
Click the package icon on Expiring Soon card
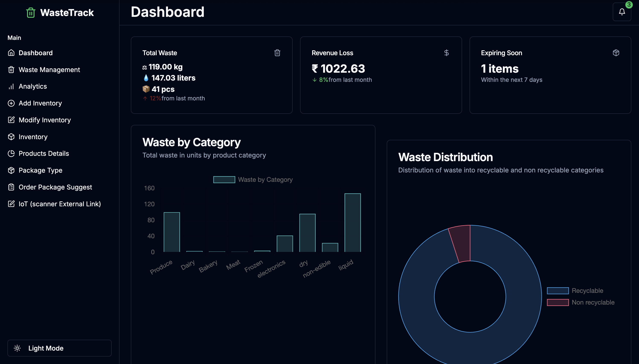(616, 53)
